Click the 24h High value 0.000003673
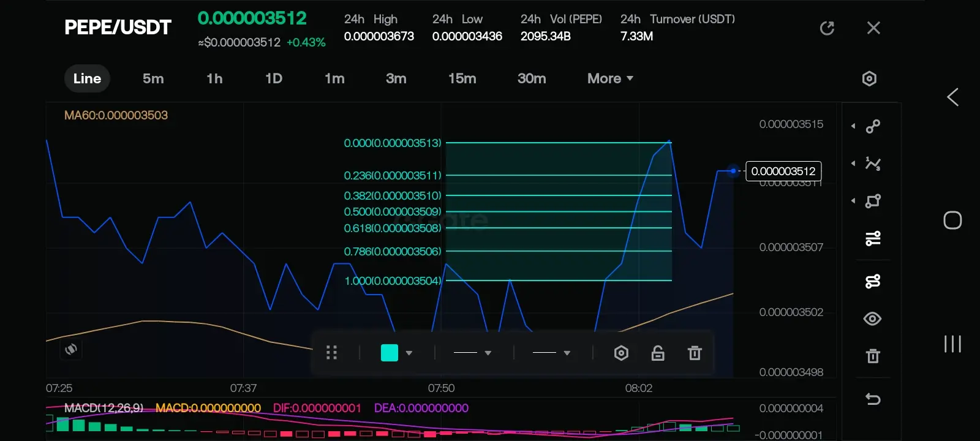This screenshot has height=441, width=980. pyautogui.click(x=379, y=36)
